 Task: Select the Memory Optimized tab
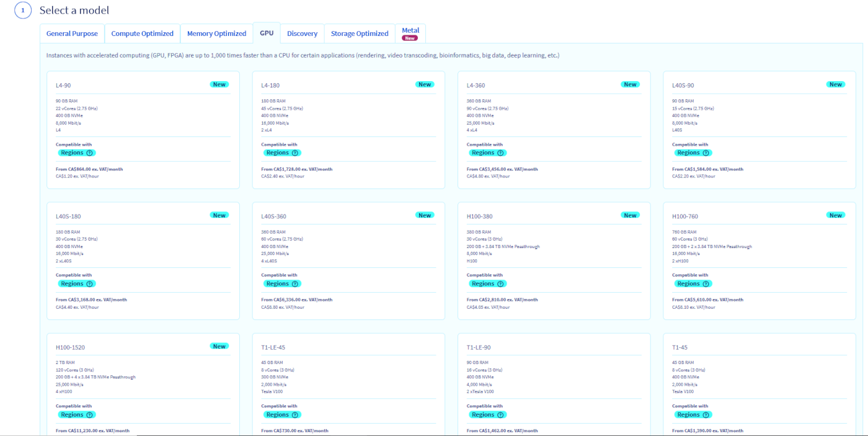216,33
